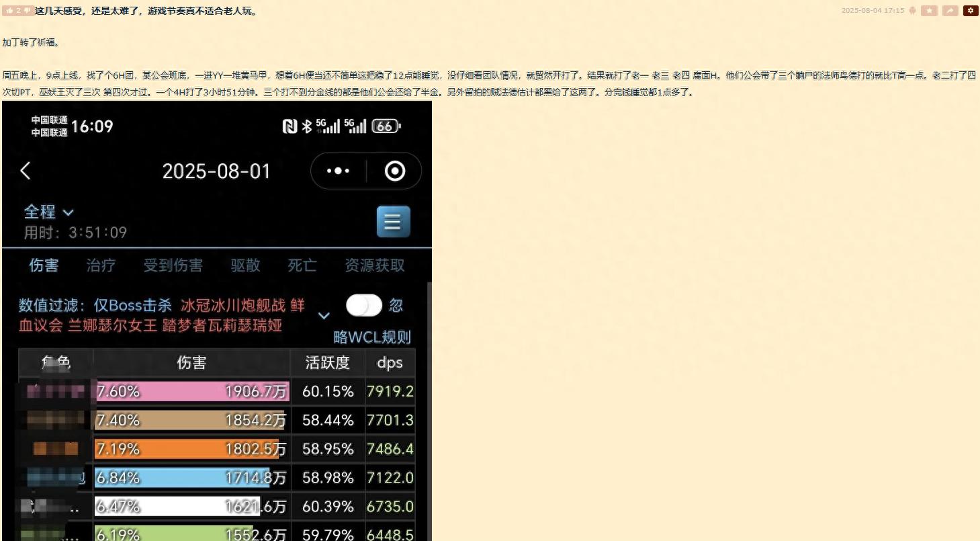Open the settings gear icon at top right

[969, 10]
